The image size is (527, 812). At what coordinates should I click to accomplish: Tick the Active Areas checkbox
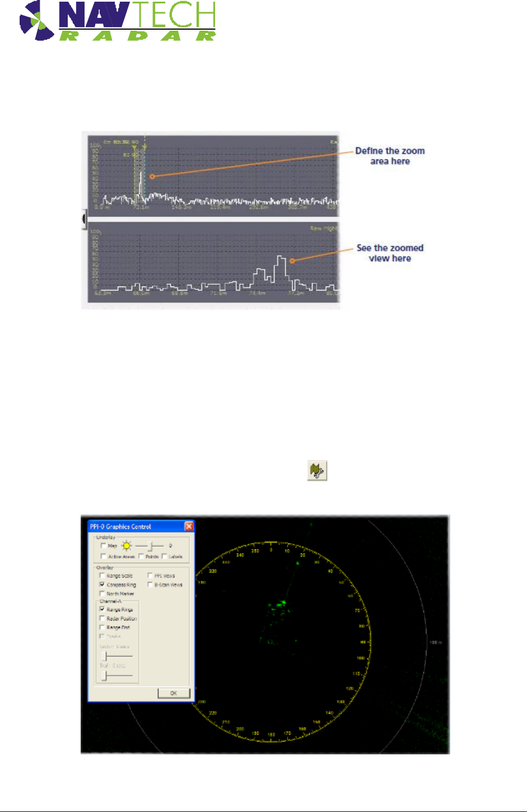103,556
